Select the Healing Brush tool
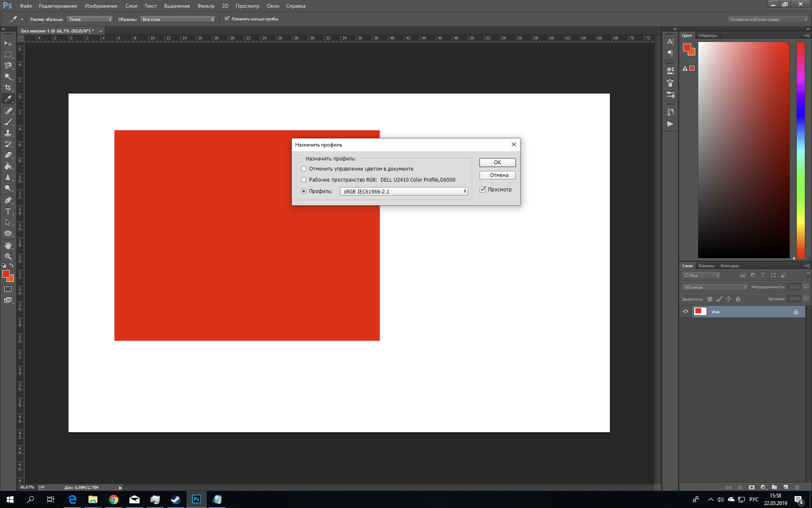The height and width of the screenshot is (508, 812). [8, 111]
